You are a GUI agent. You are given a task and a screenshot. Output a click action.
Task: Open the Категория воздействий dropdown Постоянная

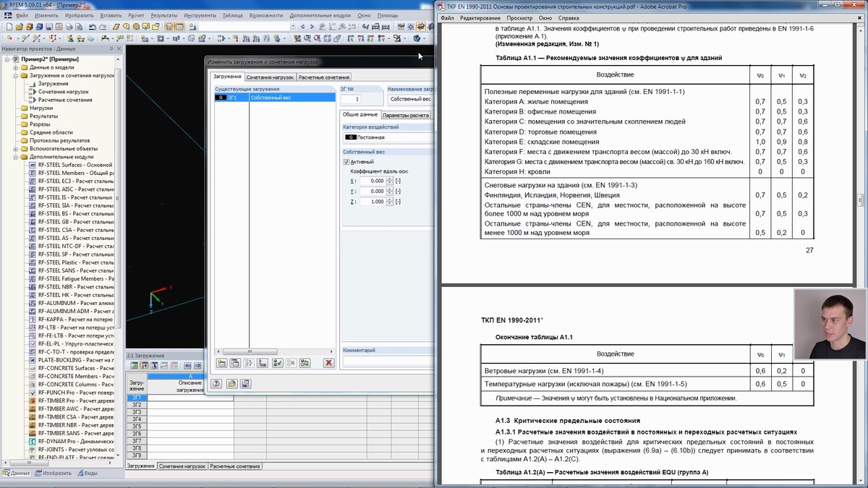click(x=387, y=137)
